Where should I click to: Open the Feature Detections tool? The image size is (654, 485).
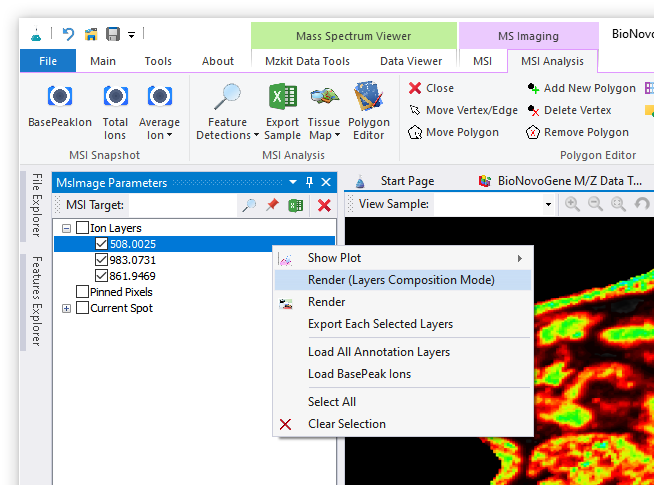[x=228, y=97]
